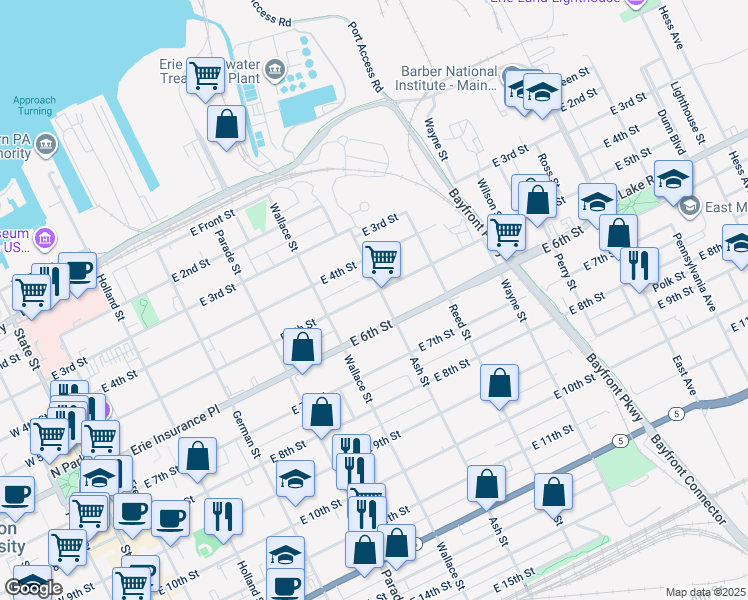Select the shopping bag marker right of E 11th St
Viewport: 748px width, 600px height.
pyautogui.click(x=553, y=491)
